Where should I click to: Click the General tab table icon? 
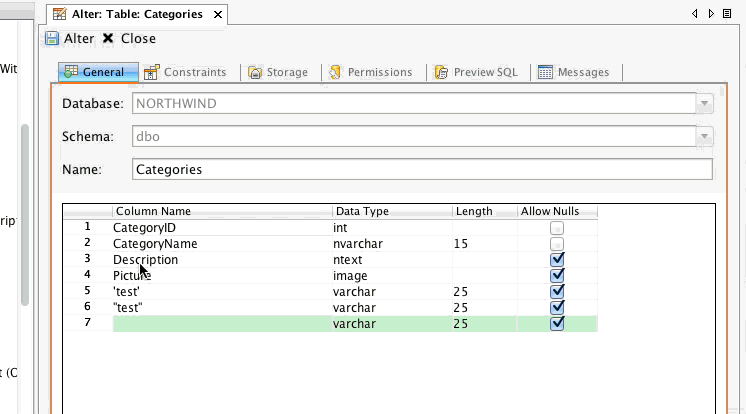[x=71, y=72]
